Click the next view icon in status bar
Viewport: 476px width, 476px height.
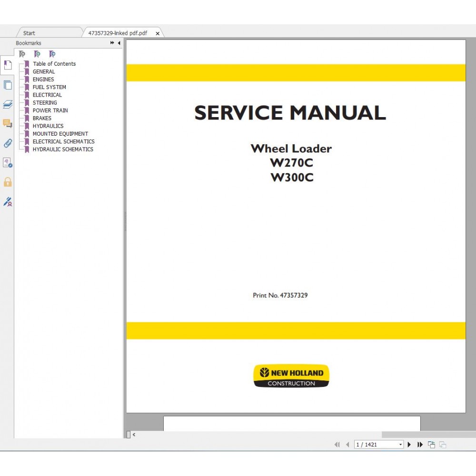[x=443, y=445]
